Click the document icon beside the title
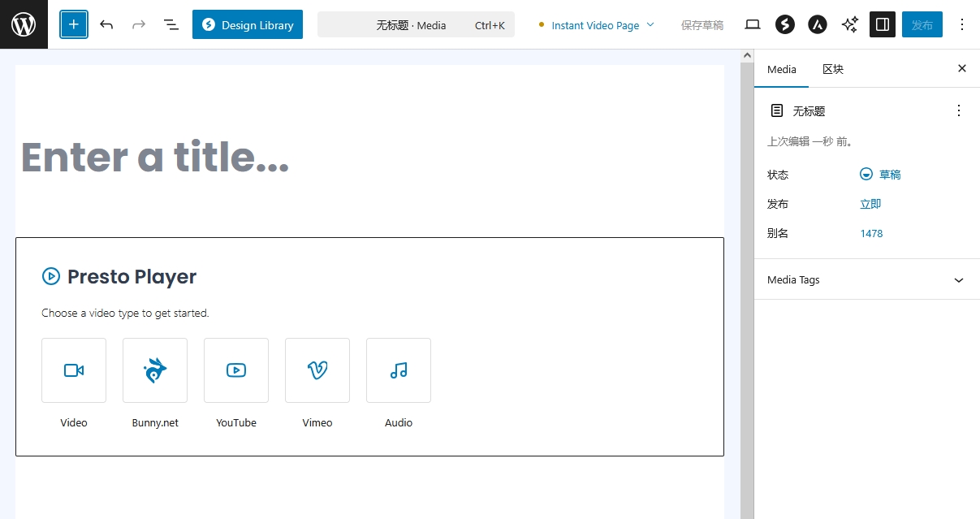This screenshot has height=519, width=980. click(777, 110)
